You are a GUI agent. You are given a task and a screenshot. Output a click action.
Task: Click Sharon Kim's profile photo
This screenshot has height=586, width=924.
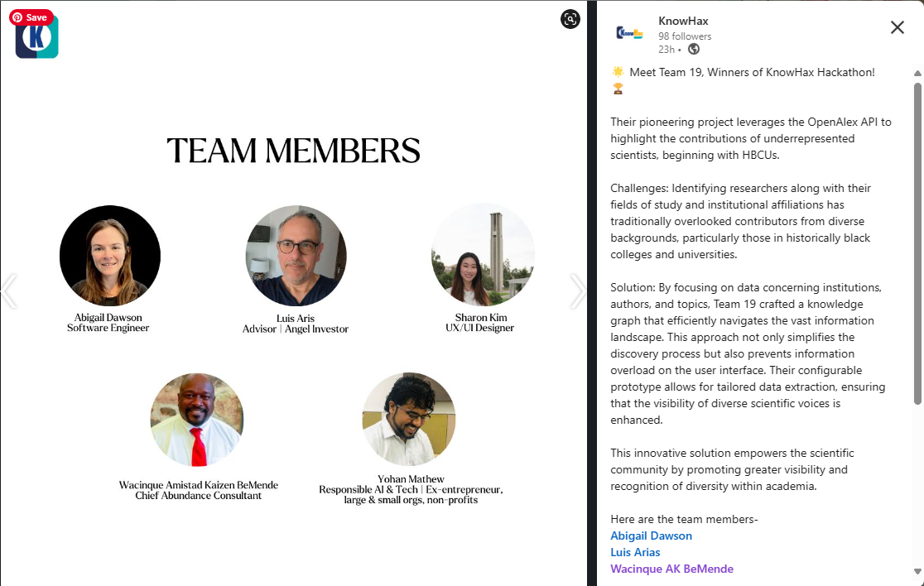[483, 256]
